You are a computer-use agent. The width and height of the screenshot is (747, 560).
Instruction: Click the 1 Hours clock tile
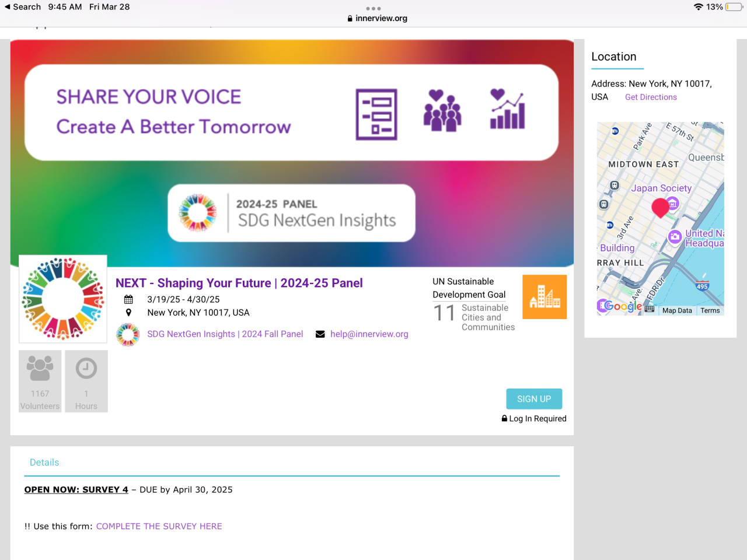(86, 381)
